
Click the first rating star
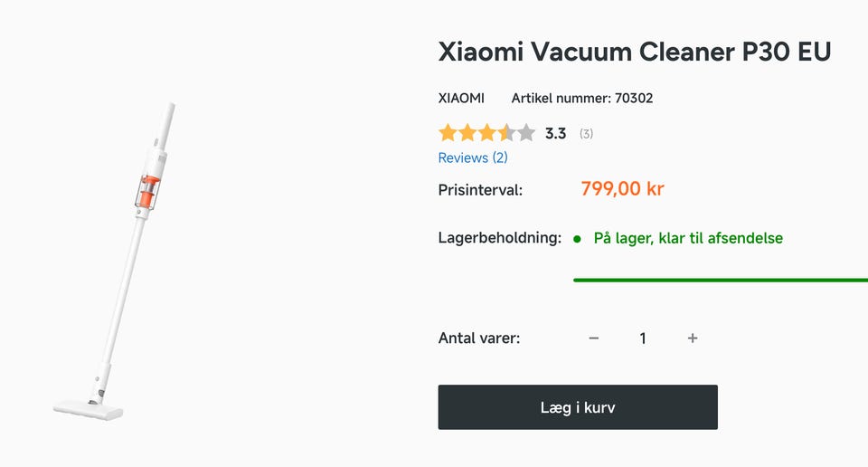pyautogui.click(x=448, y=134)
